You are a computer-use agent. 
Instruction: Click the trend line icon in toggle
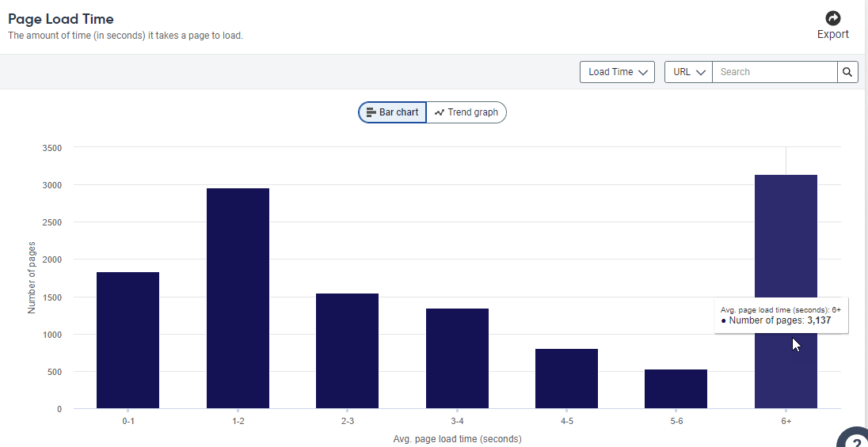[x=440, y=112]
